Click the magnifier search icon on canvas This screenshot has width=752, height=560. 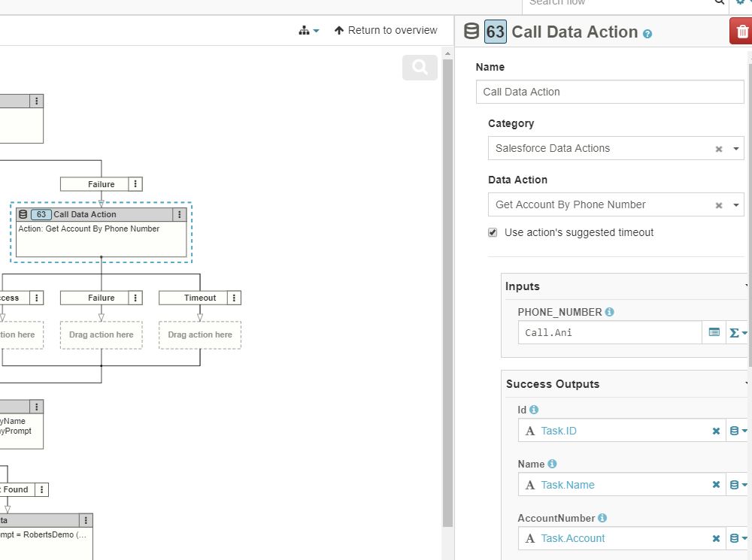(x=420, y=68)
